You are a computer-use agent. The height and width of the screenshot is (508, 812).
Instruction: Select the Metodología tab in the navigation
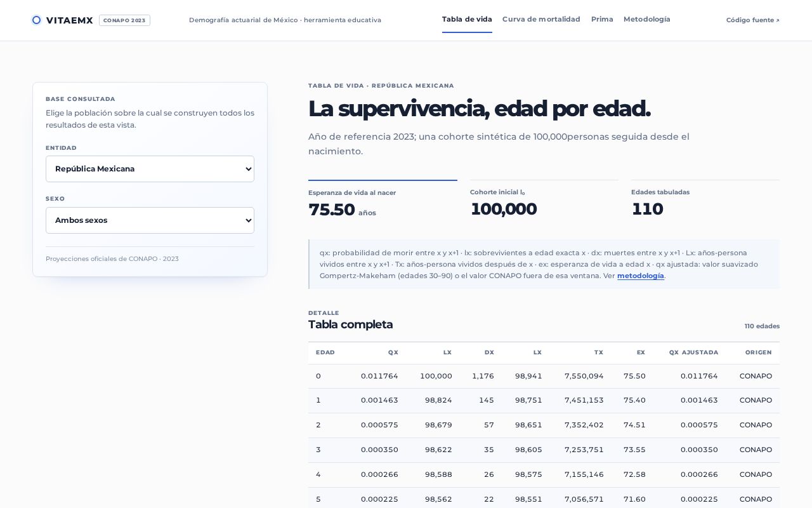(x=647, y=20)
